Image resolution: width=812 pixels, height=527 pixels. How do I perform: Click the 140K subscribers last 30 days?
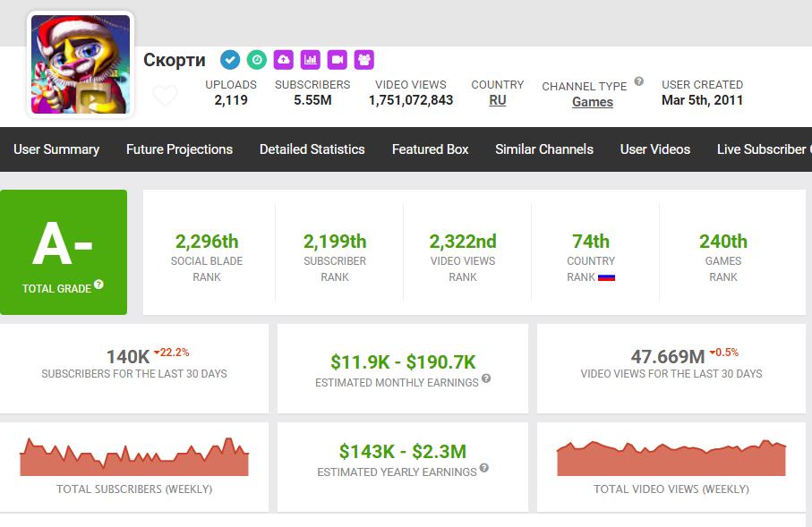point(128,357)
